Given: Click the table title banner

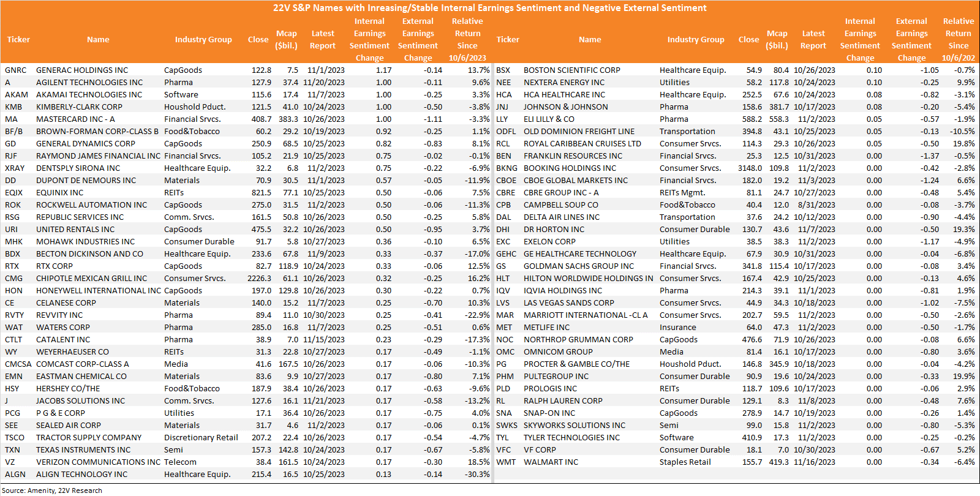Looking at the screenshot, I should (490, 8).
